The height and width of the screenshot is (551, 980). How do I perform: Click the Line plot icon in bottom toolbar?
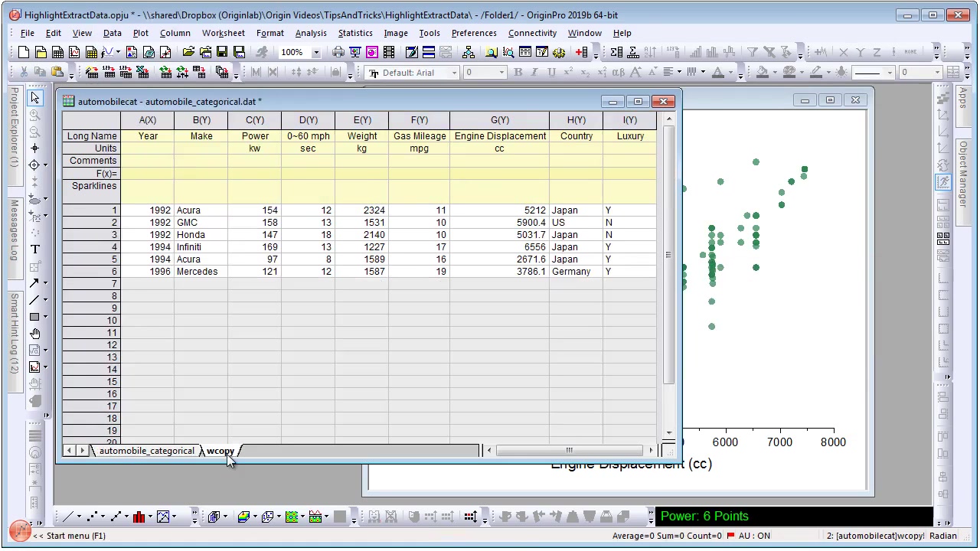(68, 517)
